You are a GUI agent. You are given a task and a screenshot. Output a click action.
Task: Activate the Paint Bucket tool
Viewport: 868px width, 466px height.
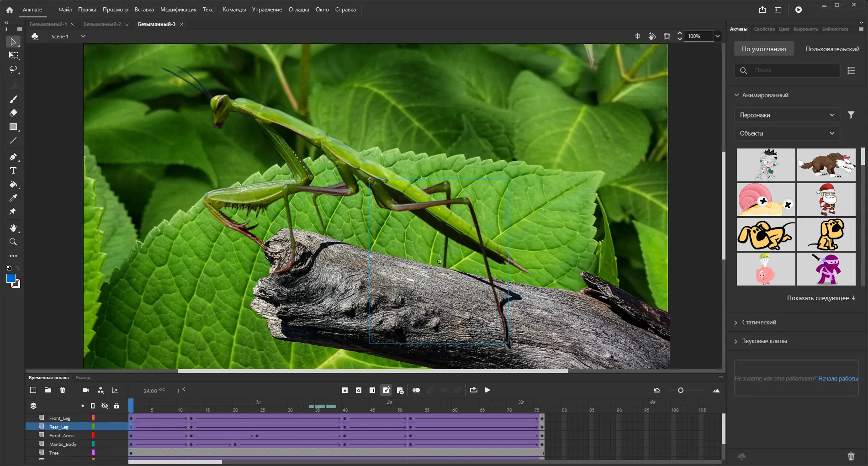point(13,185)
